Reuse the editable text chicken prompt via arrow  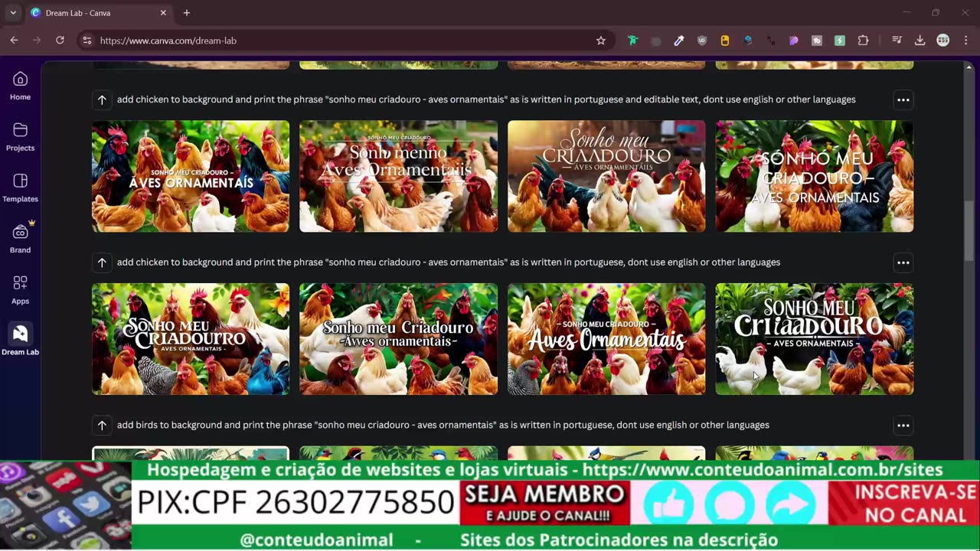pos(102,99)
